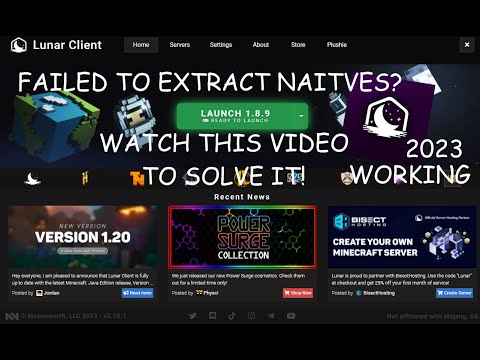Close the Lunar Client launcher window
The width and height of the screenshot is (480, 360).
(467, 45)
